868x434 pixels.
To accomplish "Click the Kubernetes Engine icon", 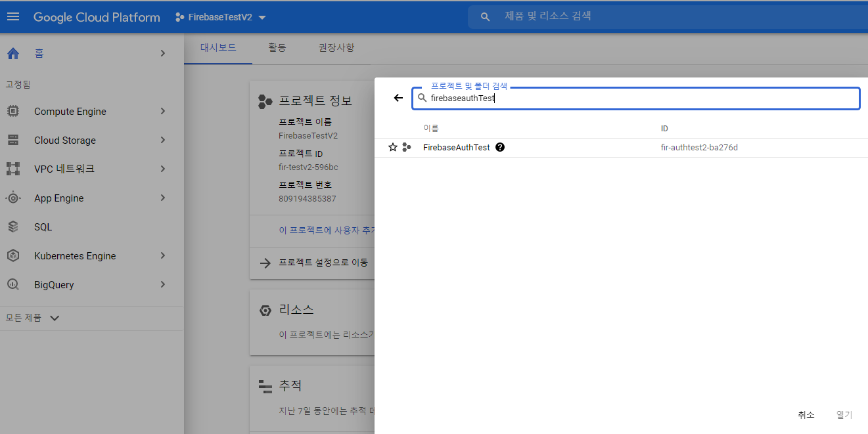I will [13, 255].
